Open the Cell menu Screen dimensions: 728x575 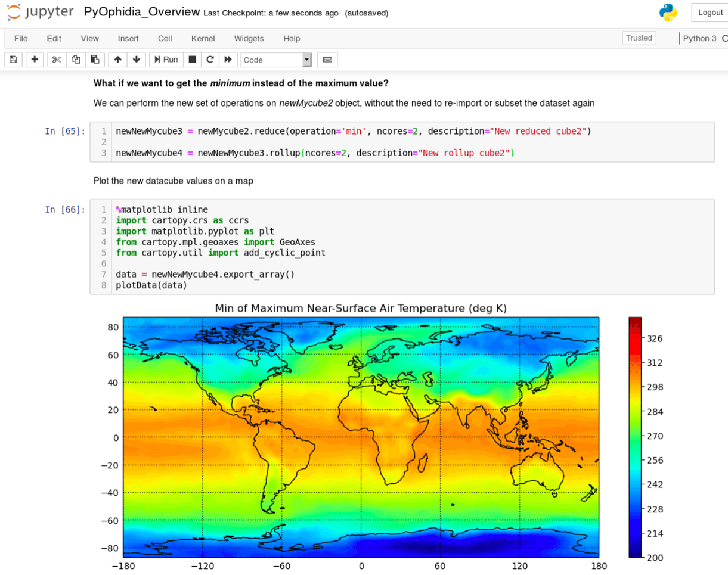pos(165,38)
